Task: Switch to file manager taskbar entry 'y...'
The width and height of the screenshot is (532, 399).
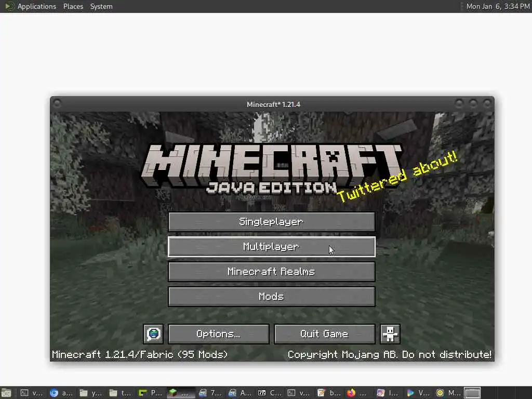Action: (91, 393)
